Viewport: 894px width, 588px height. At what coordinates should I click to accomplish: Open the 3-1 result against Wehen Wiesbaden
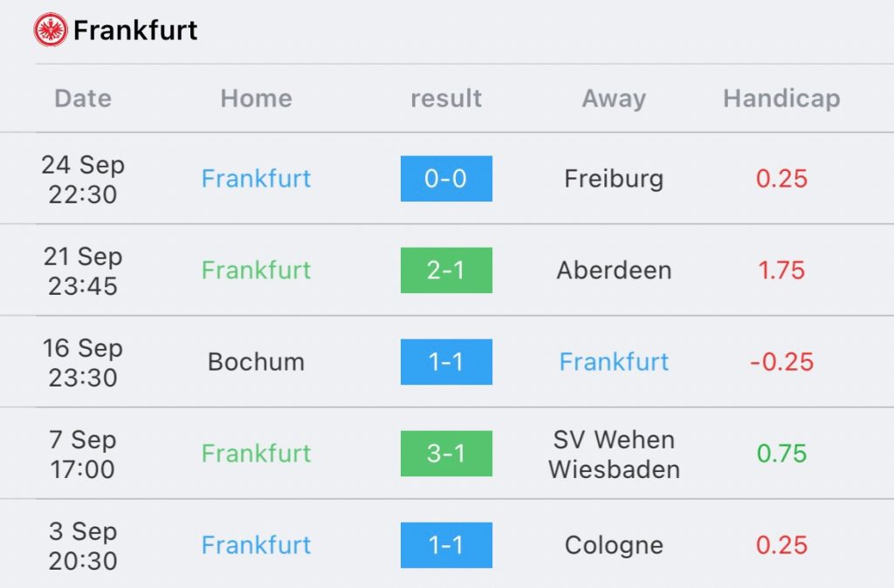coord(446,454)
